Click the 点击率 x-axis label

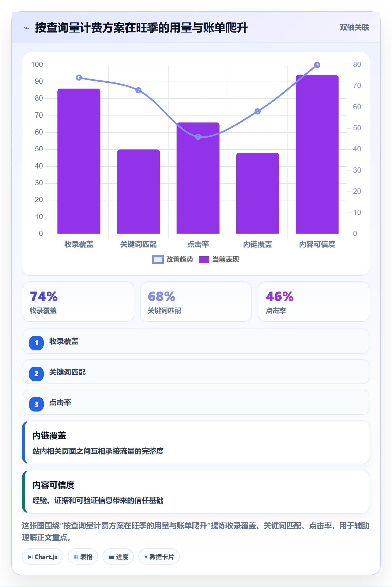tap(198, 244)
